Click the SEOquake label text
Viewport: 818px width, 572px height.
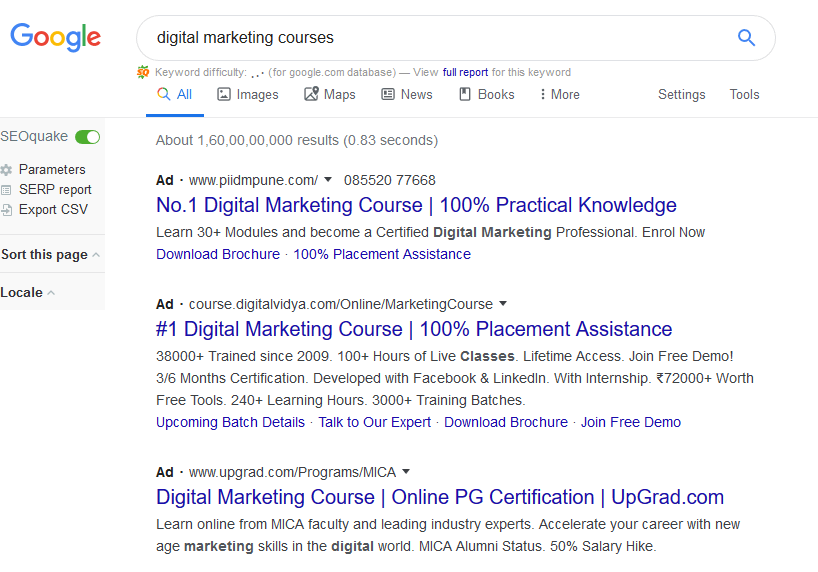point(34,136)
